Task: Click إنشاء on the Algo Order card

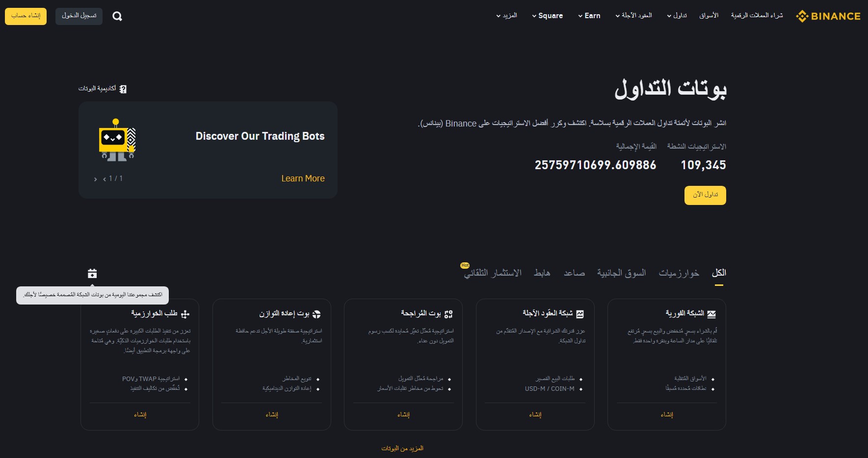Action: point(140,415)
